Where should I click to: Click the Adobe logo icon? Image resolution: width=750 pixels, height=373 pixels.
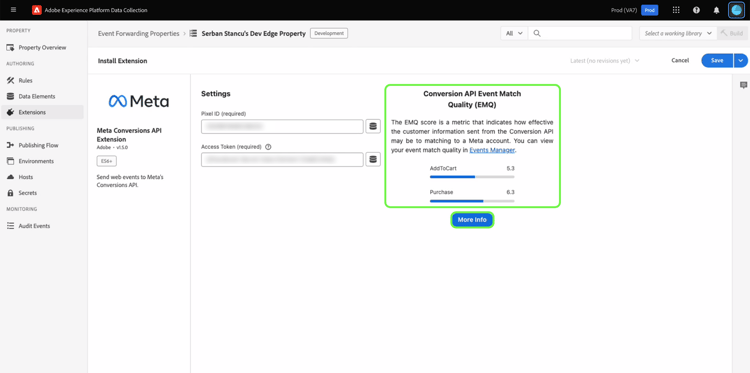(37, 10)
